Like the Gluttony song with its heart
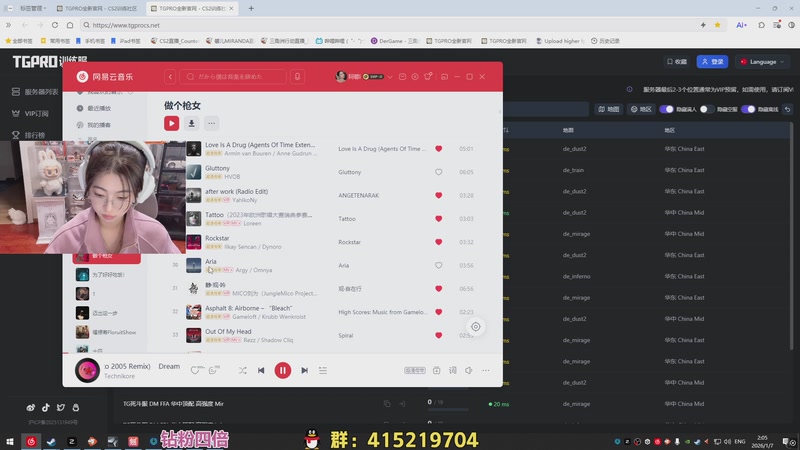Image resolution: width=800 pixels, height=450 pixels. [x=438, y=172]
